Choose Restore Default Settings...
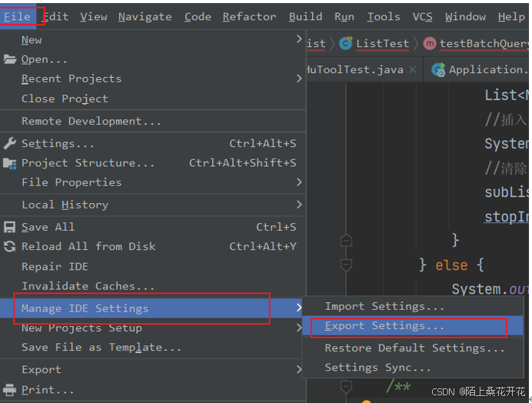This screenshot has height=403, width=532. click(413, 348)
